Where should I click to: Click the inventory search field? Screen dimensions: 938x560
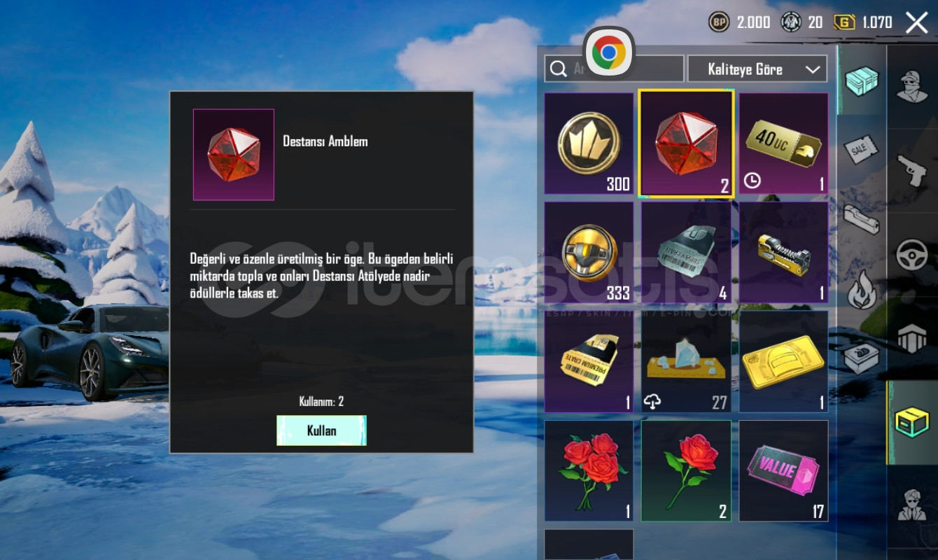click(x=614, y=69)
